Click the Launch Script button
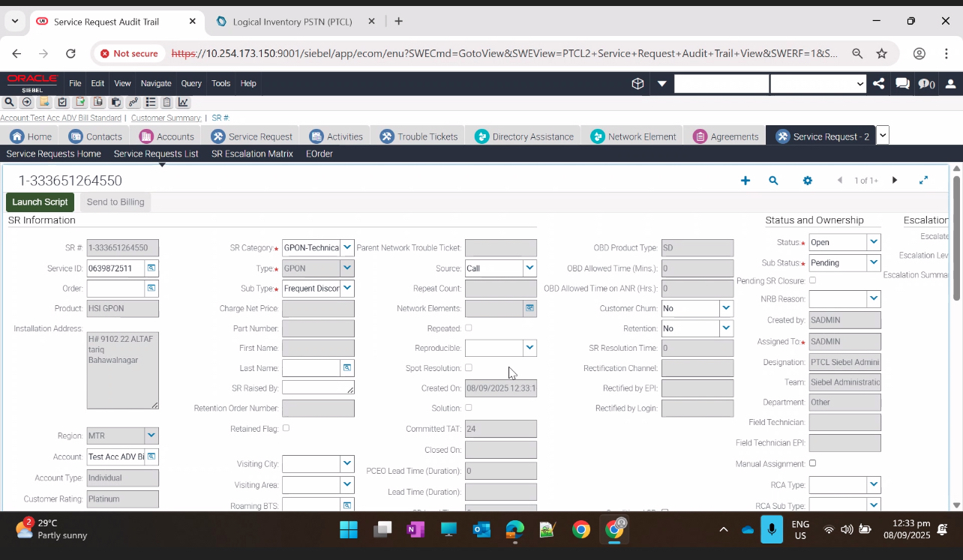The width and height of the screenshot is (963, 560). (40, 202)
